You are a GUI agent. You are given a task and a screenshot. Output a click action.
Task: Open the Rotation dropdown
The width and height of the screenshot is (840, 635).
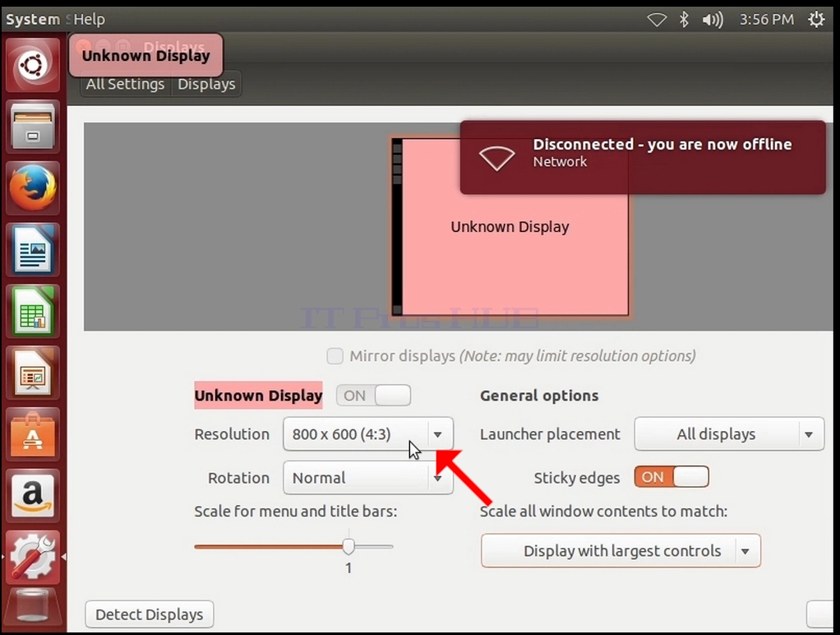click(368, 477)
